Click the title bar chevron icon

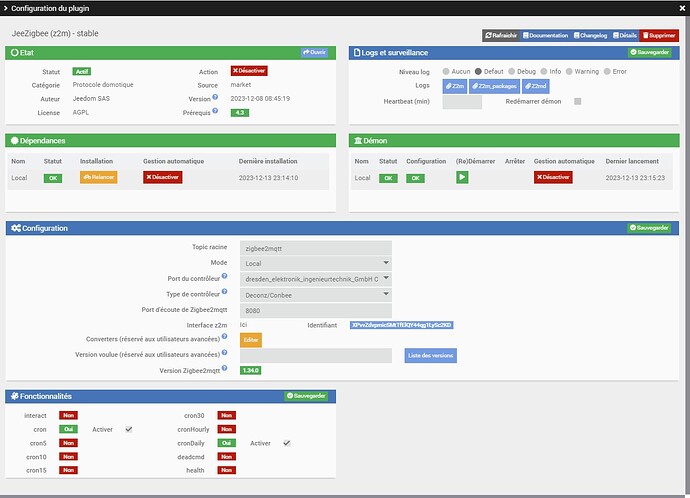click(x=6, y=8)
